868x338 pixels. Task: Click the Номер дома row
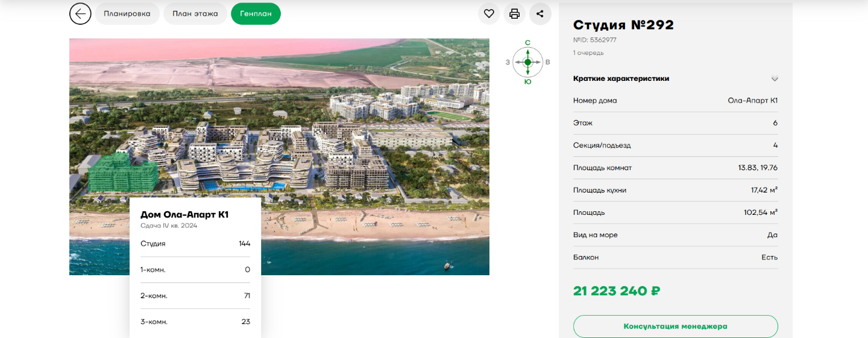pyautogui.click(x=675, y=101)
